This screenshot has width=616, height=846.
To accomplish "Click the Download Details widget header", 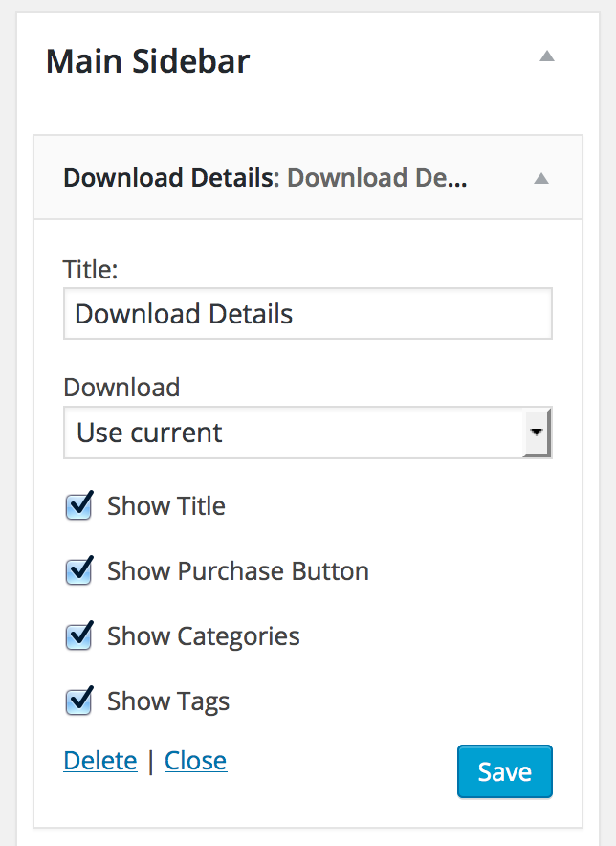I will [x=308, y=177].
